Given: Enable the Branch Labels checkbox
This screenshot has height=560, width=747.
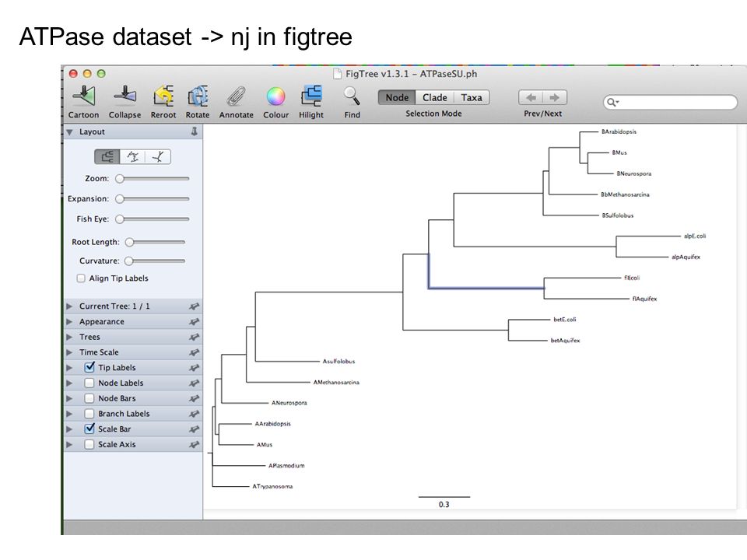Looking at the screenshot, I should coord(89,413).
